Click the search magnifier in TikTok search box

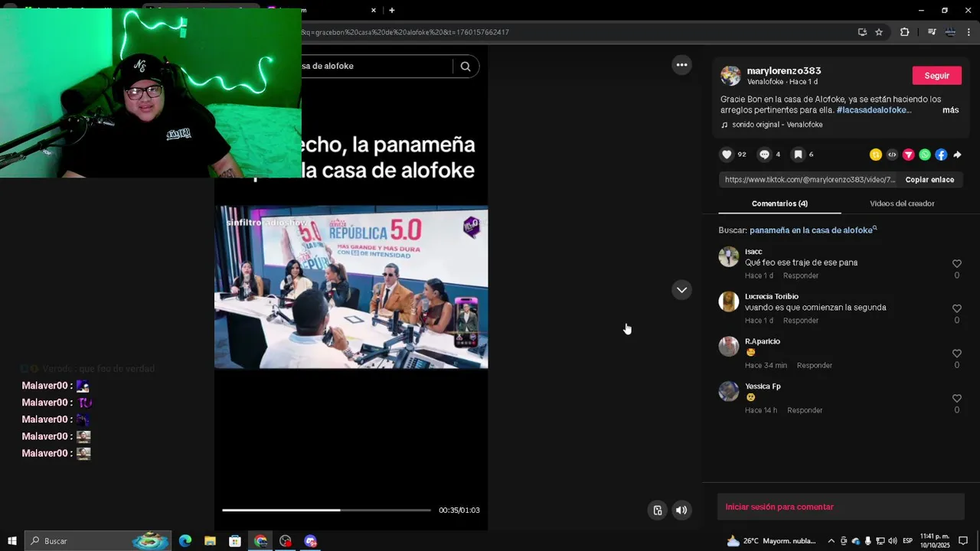tap(465, 66)
